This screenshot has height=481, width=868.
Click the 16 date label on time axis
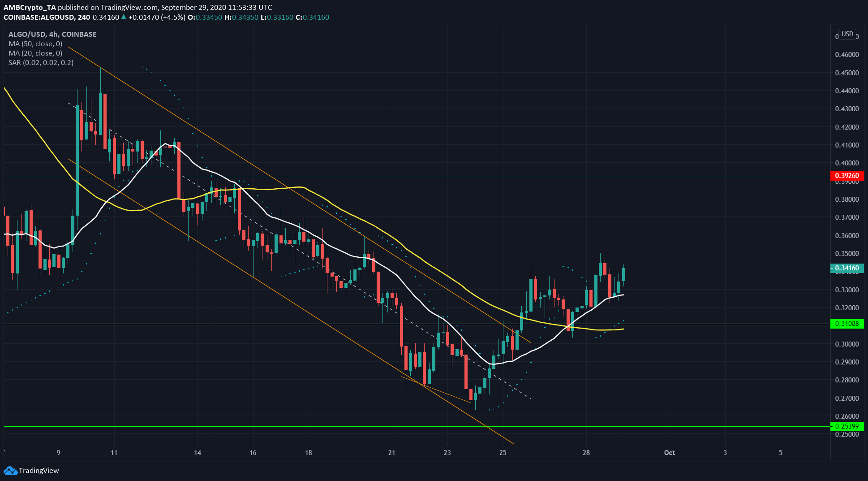253,453
